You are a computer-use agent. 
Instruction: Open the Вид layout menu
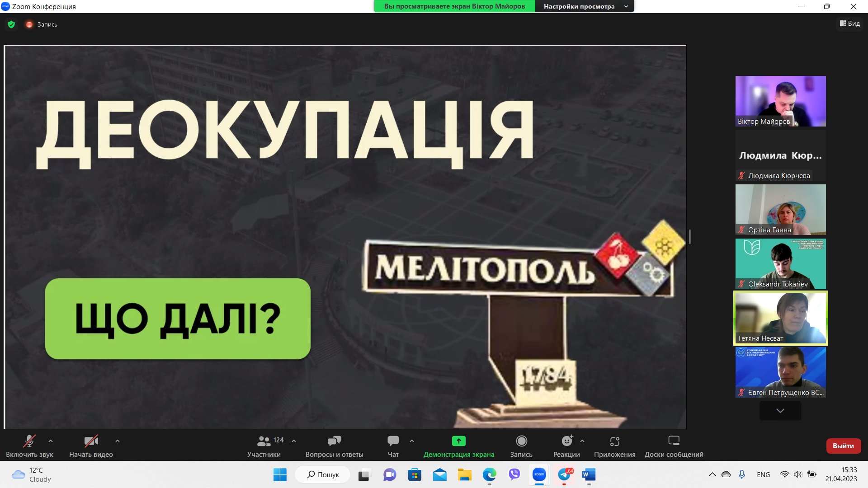point(850,23)
